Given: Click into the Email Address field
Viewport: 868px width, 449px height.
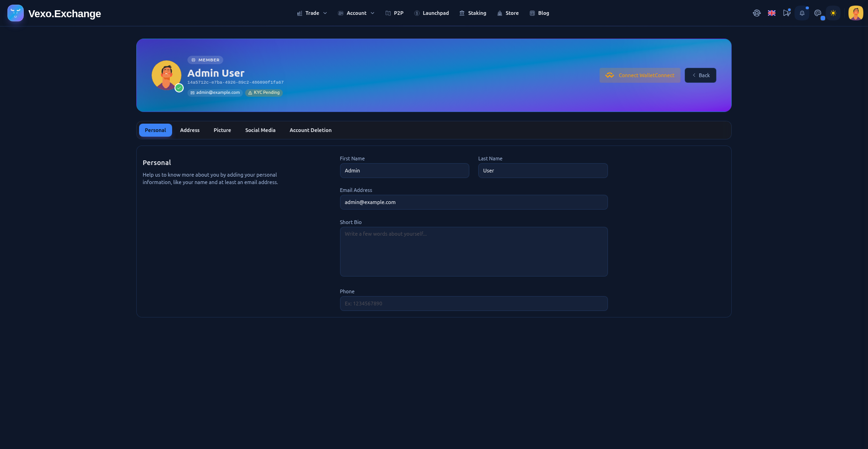Looking at the screenshot, I should coord(474,202).
